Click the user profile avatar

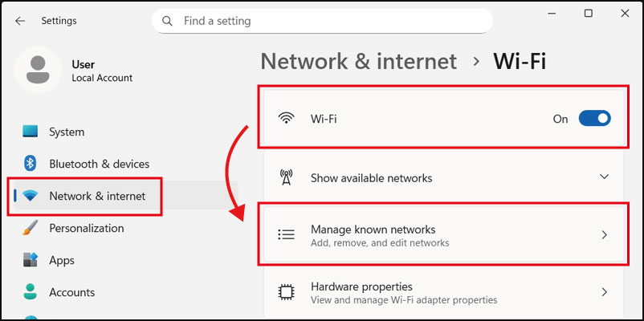38,70
